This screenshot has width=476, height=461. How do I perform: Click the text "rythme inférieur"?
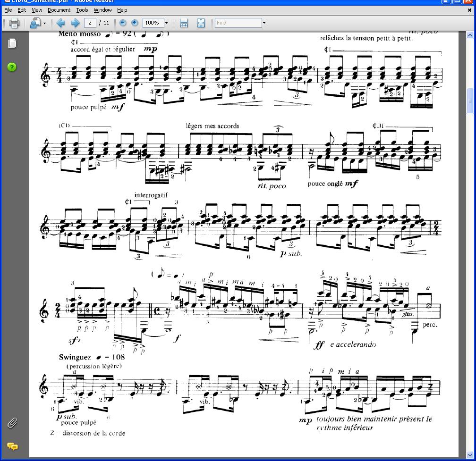point(345,428)
